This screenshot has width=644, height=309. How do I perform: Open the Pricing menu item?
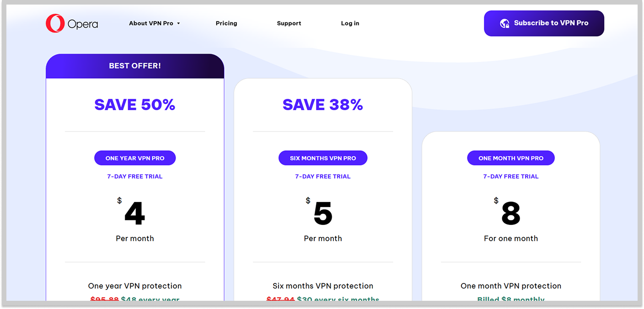click(x=226, y=23)
